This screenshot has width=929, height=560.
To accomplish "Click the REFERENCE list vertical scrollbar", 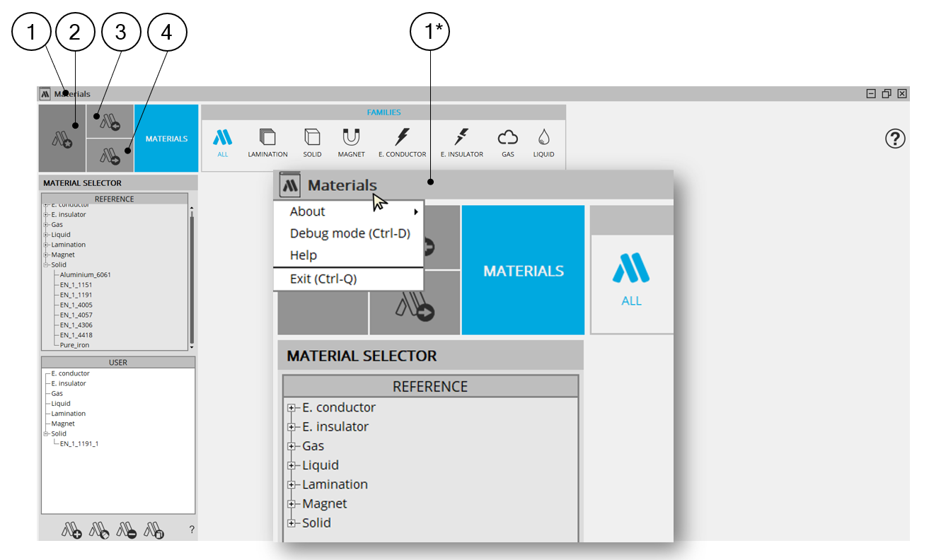I will coord(191,276).
